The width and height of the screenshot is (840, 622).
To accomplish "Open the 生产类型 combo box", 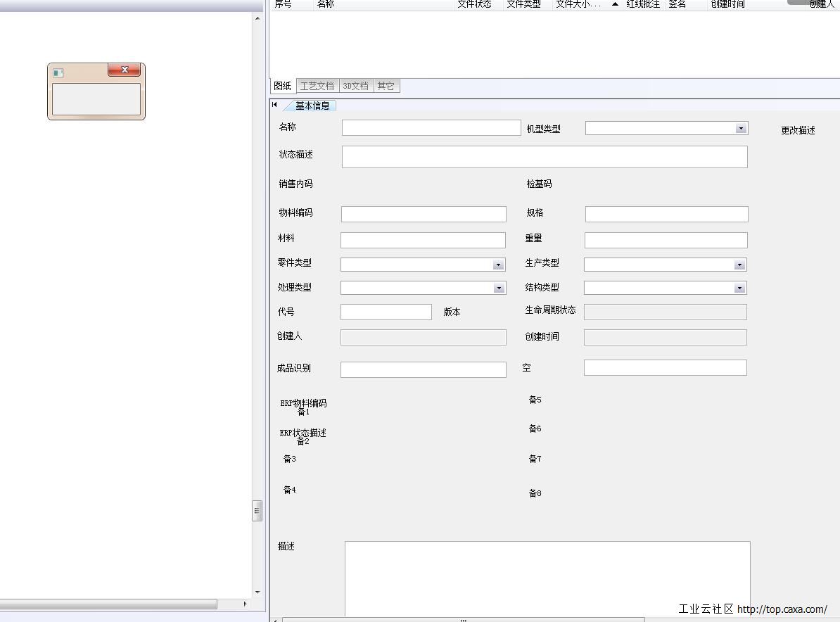I will tap(739, 265).
